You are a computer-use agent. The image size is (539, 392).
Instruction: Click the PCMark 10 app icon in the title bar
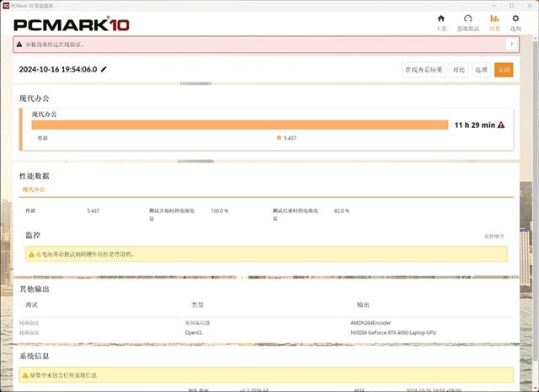pyautogui.click(x=6, y=5)
